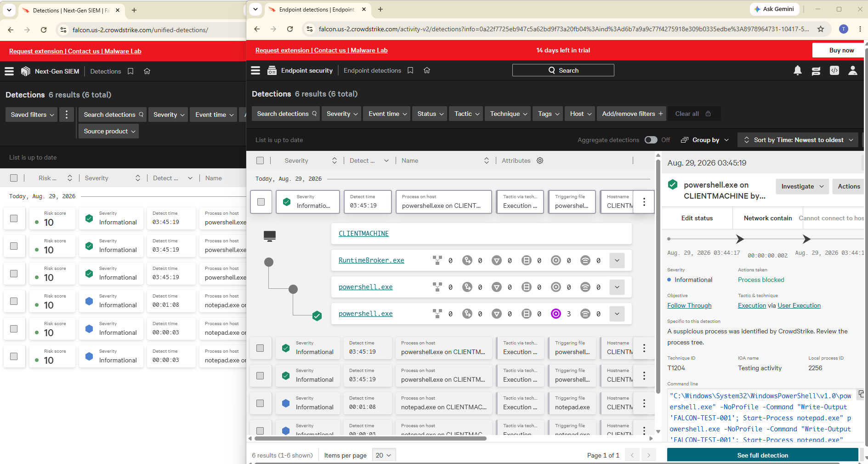Open row actions for 03:45:19 expanded detection
The height and width of the screenshot is (464, 868).
coord(644,202)
